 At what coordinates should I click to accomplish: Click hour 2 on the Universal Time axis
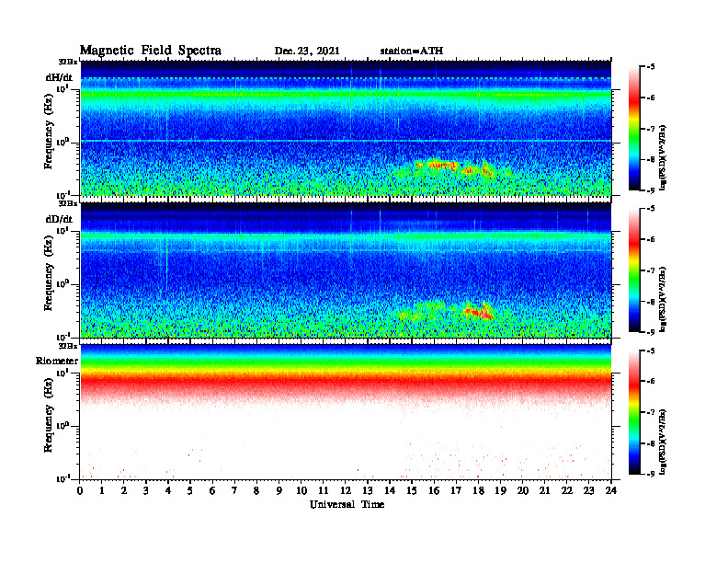click(124, 490)
